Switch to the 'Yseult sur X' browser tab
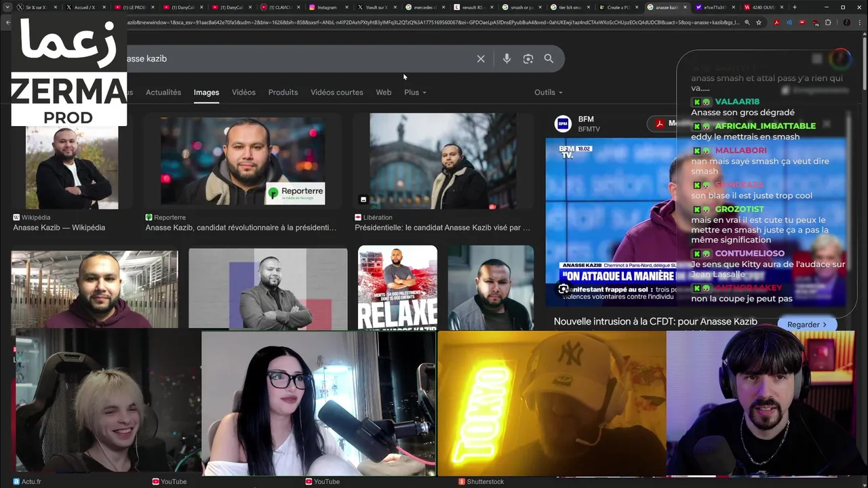This screenshot has height=488, width=868. point(376,7)
